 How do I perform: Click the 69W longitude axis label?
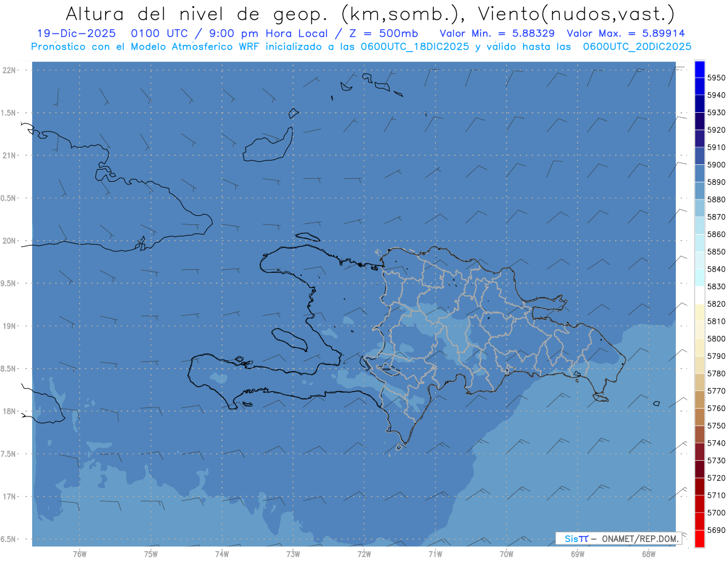tap(577, 554)
